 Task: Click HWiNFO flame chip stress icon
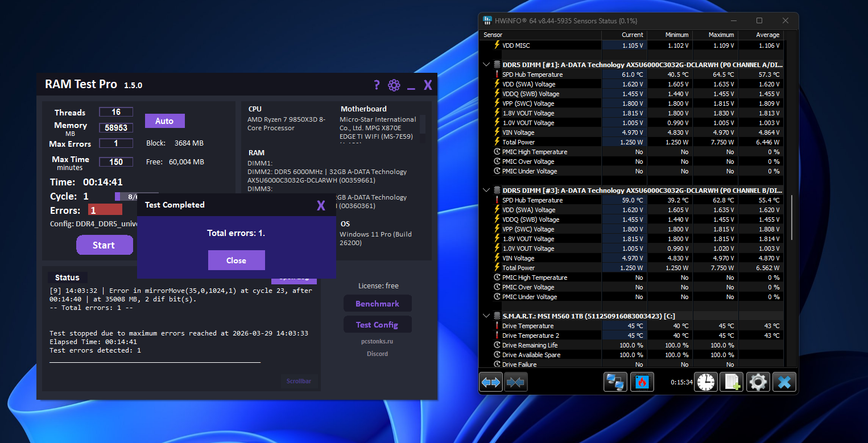click(642, 382)
